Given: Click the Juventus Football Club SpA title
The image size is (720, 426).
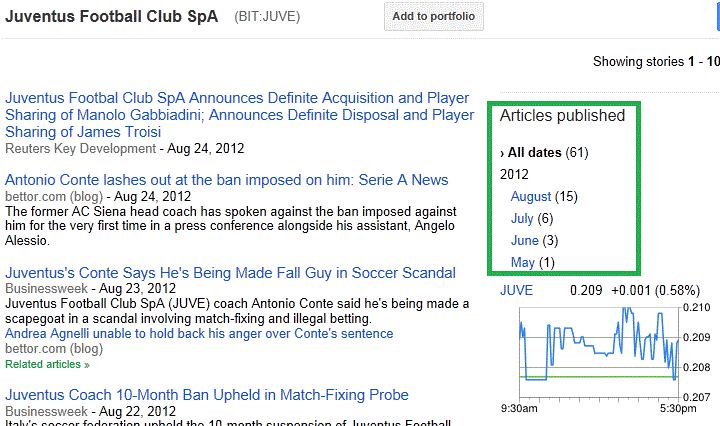Looking at the screenshot, I should click(113, 18).
